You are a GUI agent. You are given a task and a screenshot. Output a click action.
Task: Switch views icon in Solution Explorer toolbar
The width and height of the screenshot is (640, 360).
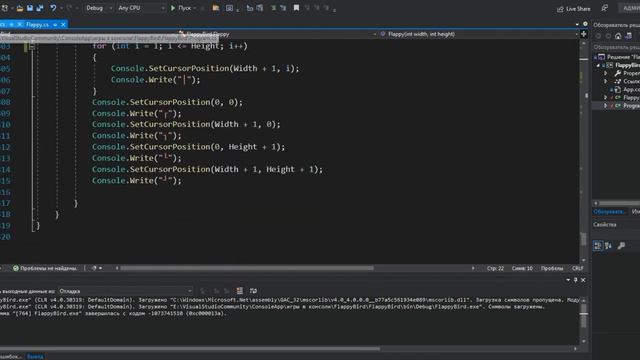(629, 36)
